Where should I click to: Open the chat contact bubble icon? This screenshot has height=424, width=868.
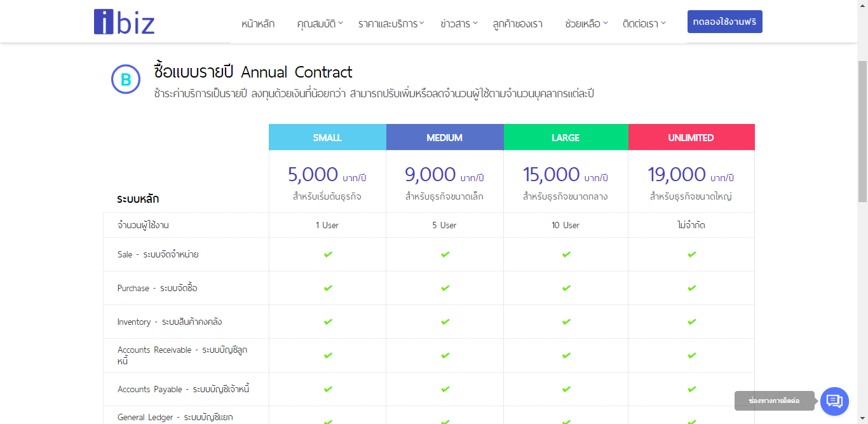[x=834, y=401]
